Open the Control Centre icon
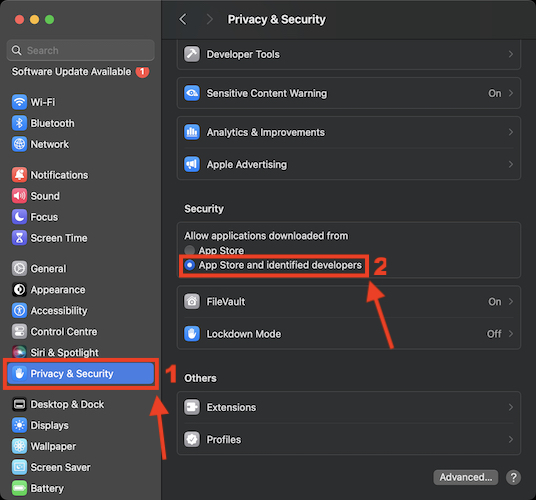The image size is (536, 500). [19, 332]
